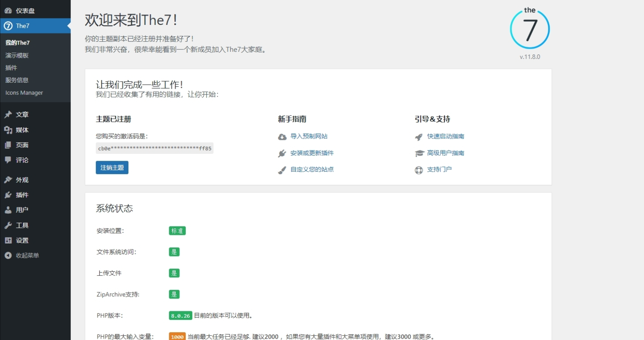644x340 pixels.
Task: Click the v.11.8.0 version text
Action: 530,57
